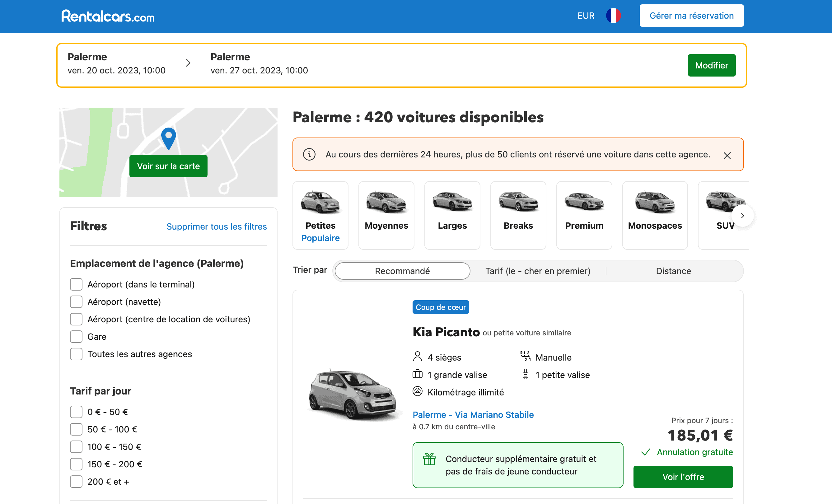832x504 pixels.
Task: Open the French flag language selector
Action: point(613,16)
